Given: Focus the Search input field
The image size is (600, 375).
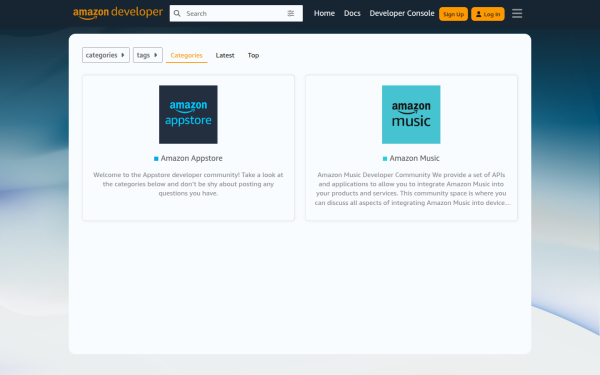Looking at the screenshot, I should pos(236,13).
